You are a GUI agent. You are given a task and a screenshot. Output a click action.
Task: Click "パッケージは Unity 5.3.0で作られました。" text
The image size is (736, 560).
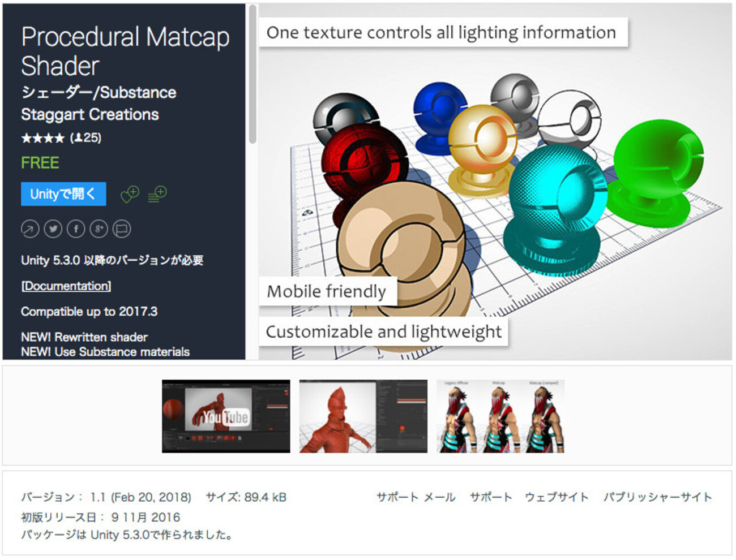pos(127,535)
